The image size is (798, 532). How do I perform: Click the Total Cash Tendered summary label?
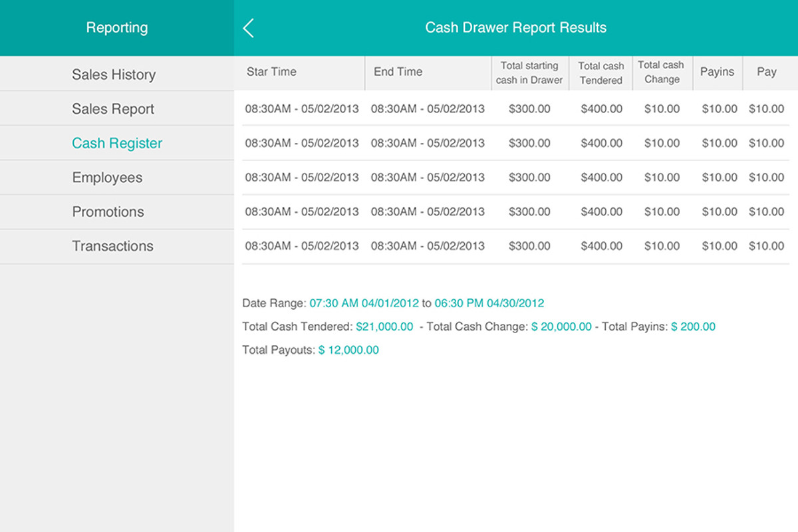[x=297, y=327]
